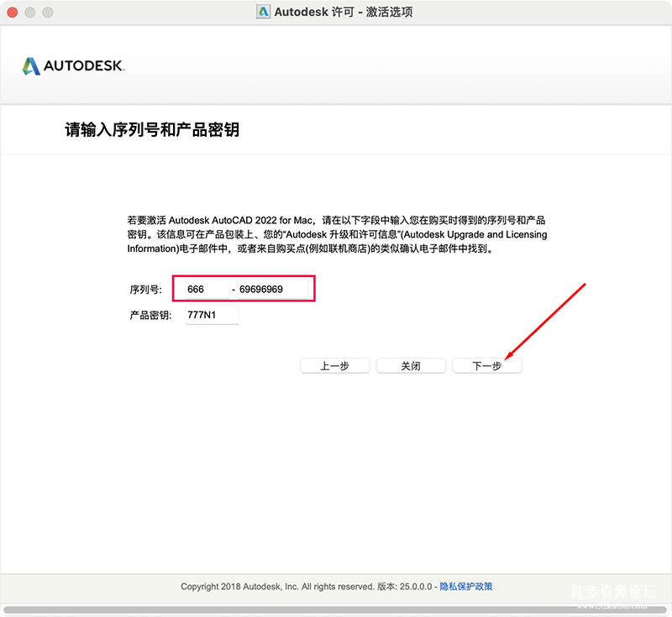
Task: Click the gray minimize button in title bar
Action: click(x=30, y=12)
